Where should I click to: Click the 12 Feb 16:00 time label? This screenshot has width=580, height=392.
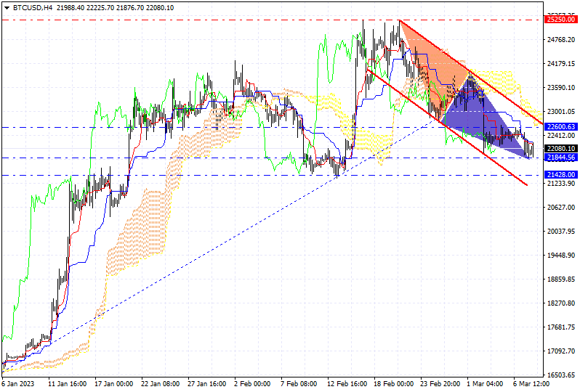click(347, 384)
